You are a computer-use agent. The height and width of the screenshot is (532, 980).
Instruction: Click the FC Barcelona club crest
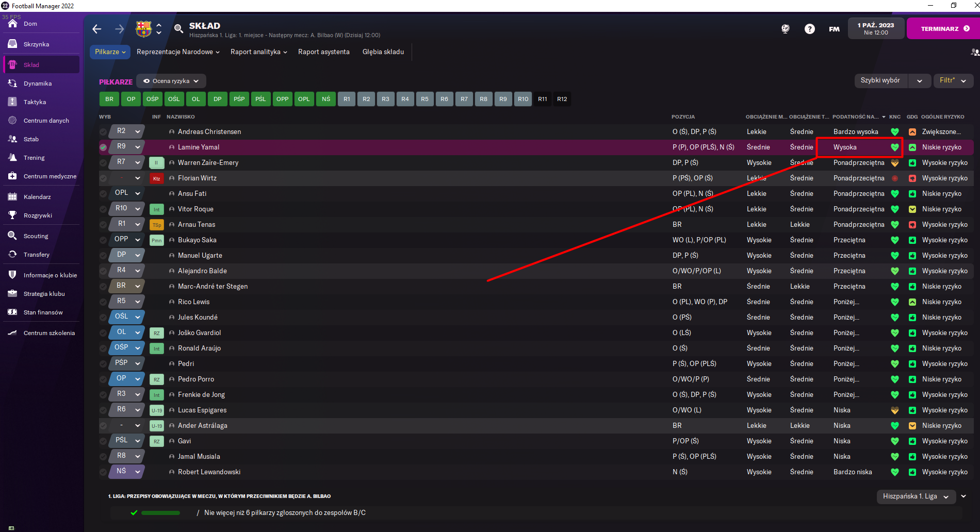pos(143,29)
